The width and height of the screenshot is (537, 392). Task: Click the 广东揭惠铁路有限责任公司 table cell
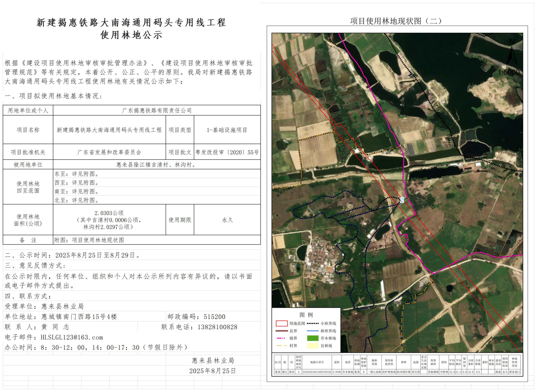[x=157, y=110]
